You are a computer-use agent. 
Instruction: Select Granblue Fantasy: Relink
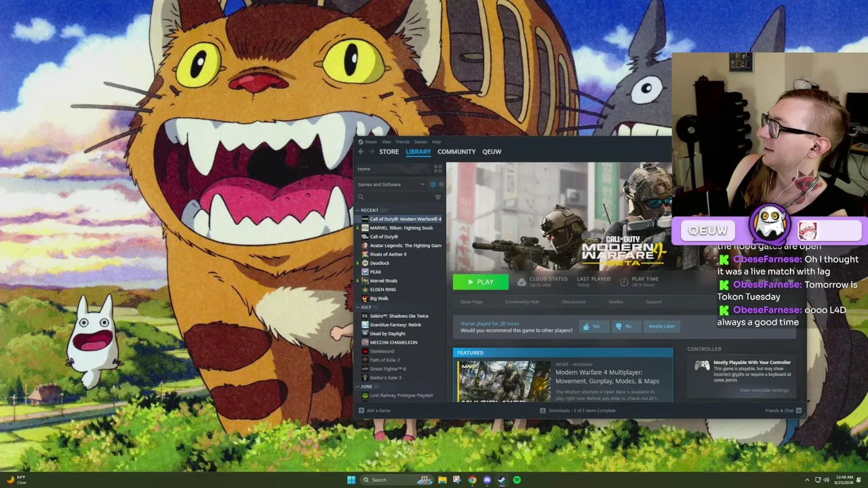pyautogui.click(x=399, y=325)
